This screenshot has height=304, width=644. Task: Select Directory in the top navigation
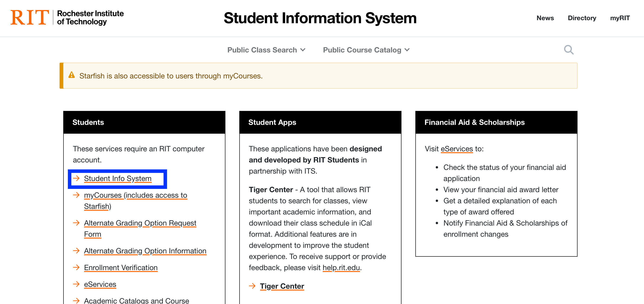pos(582,18)
